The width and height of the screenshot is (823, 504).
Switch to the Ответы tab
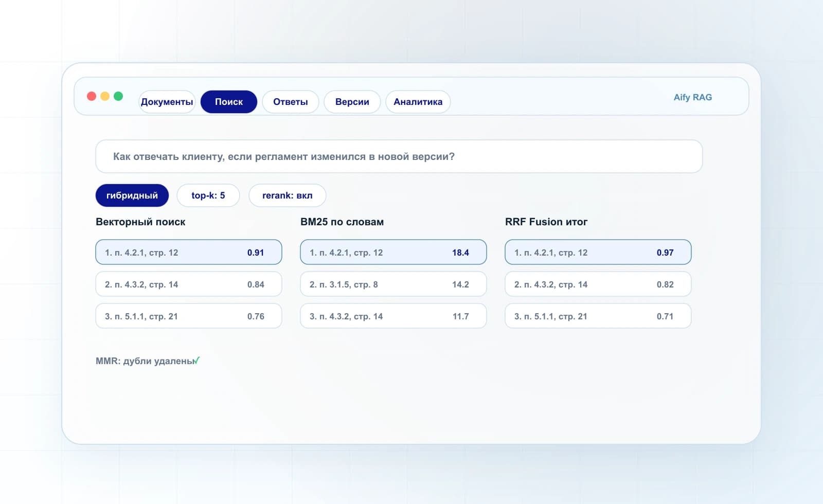(291, 102)
